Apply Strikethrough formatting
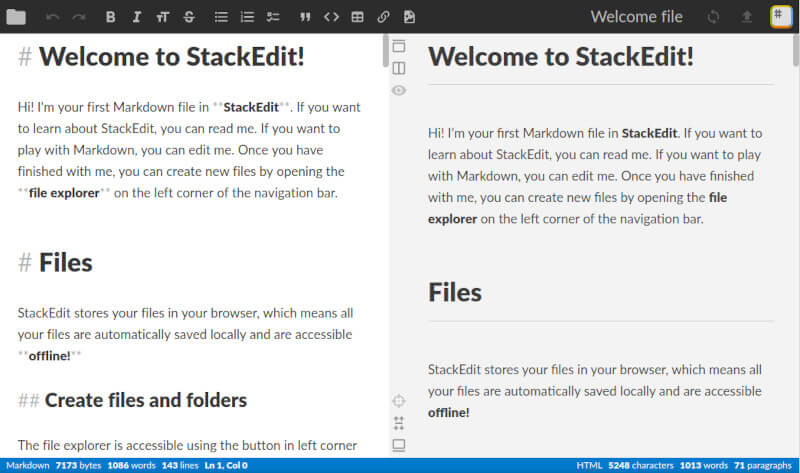Image resolution: width=800 pixels, height=473 pixels. point(189,17)
